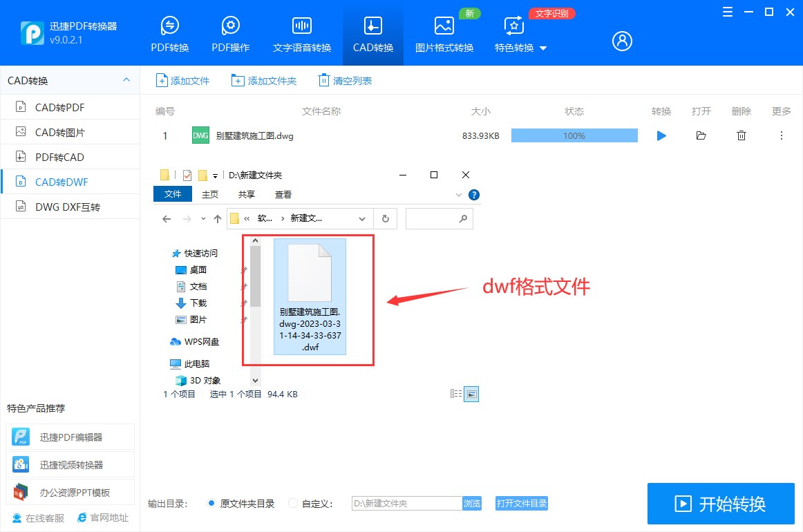Delete 别墅建筑施工图.dwg using the trash icon
The image size is (803, 532).
pyautogui.click(x=741, y=135)
